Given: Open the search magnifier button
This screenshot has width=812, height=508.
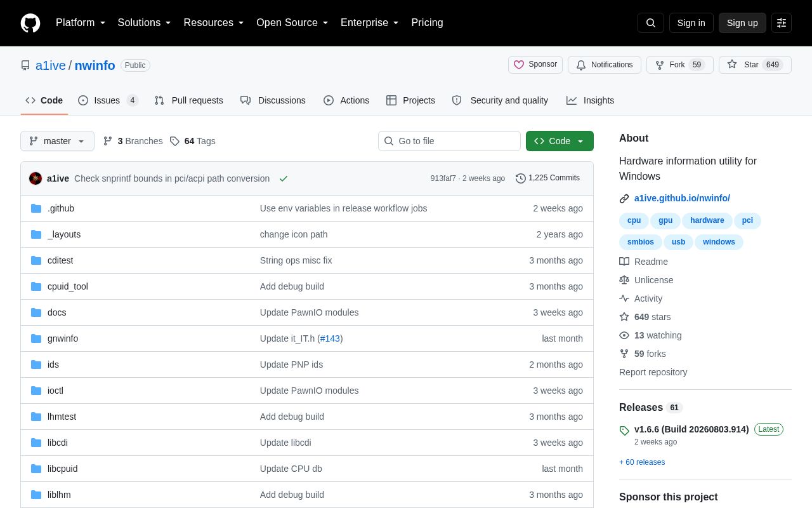Looking at the screenshot, I should click(651, 23).
